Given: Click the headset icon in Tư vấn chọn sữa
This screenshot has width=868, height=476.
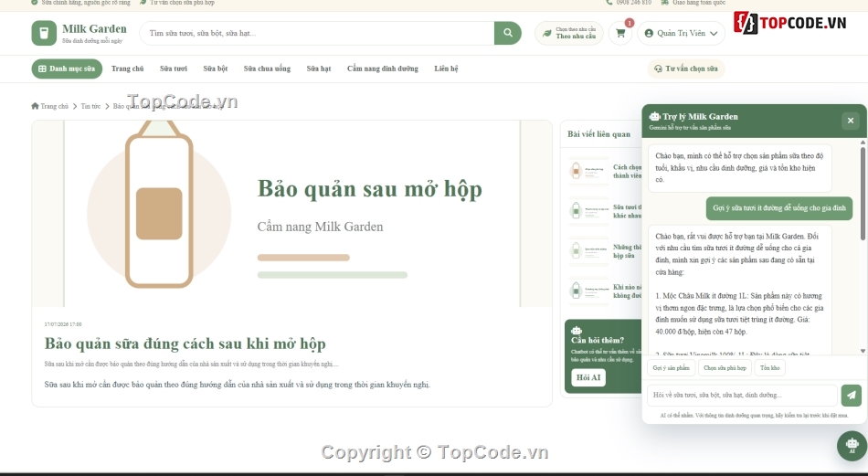Looking at the screenshot, I should tap(658, 69).
